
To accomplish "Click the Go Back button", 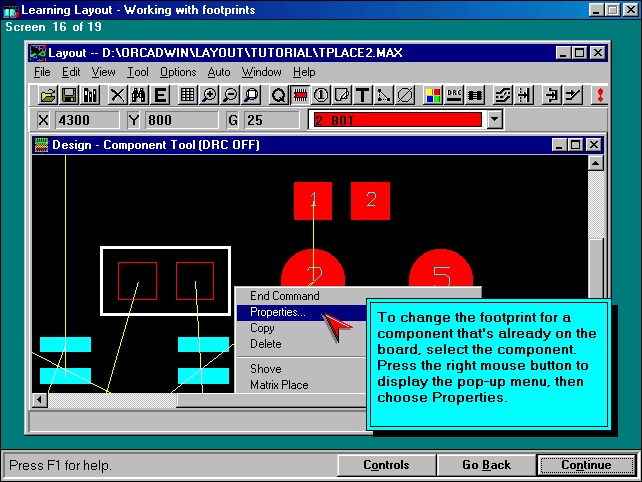I will coord(486,465).
